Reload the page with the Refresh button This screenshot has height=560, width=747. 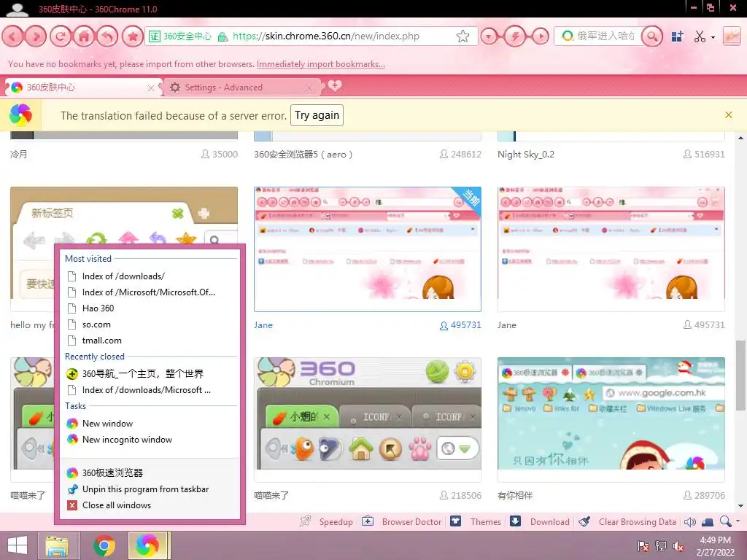point(61,36)
